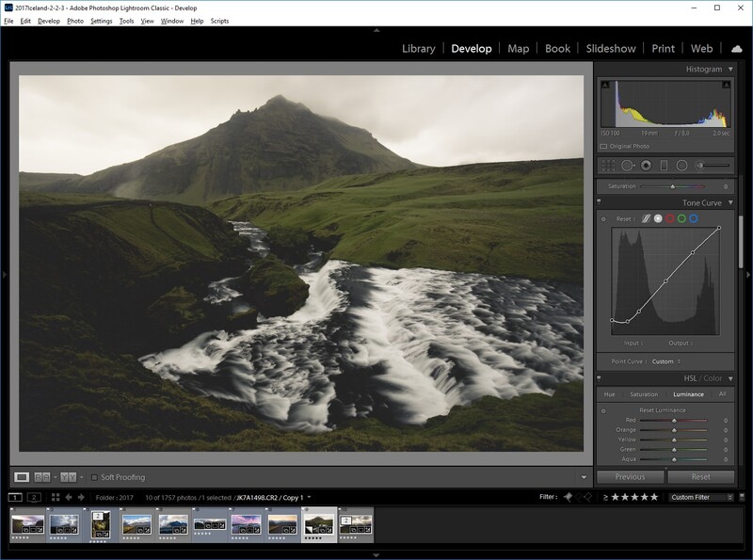The height and width of the screenshot is (560, 753).
Task: Toggle the HSL / Color panel switch
Action: [599, 378]
